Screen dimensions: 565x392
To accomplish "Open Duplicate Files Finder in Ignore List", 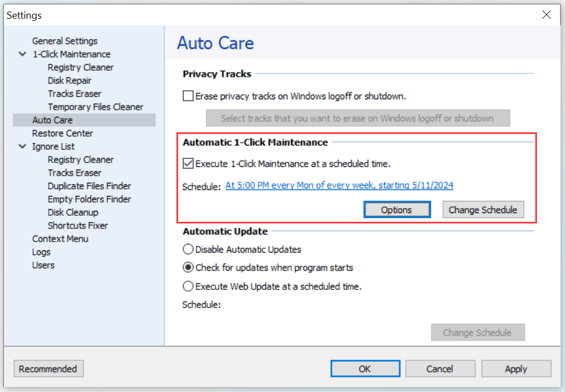I will [89, 186].
